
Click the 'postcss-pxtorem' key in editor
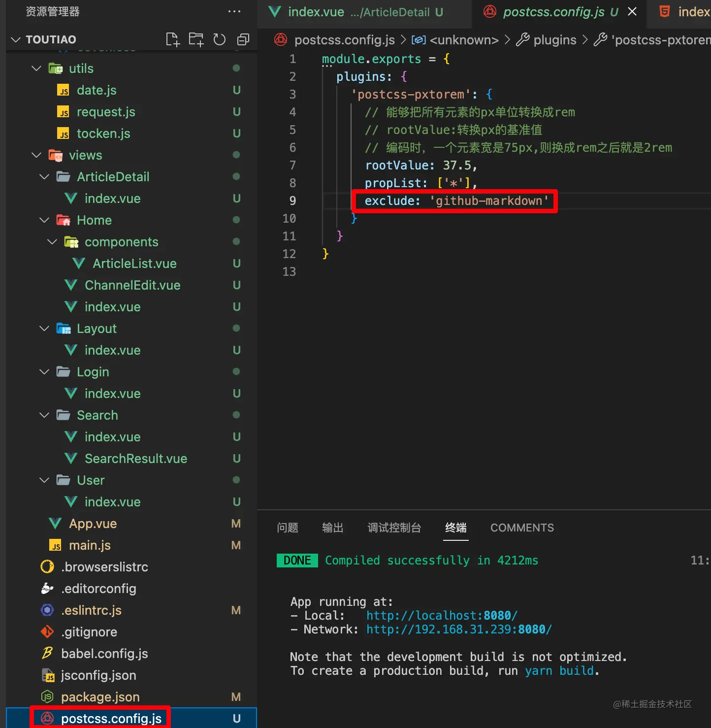[x=411, y=94]
